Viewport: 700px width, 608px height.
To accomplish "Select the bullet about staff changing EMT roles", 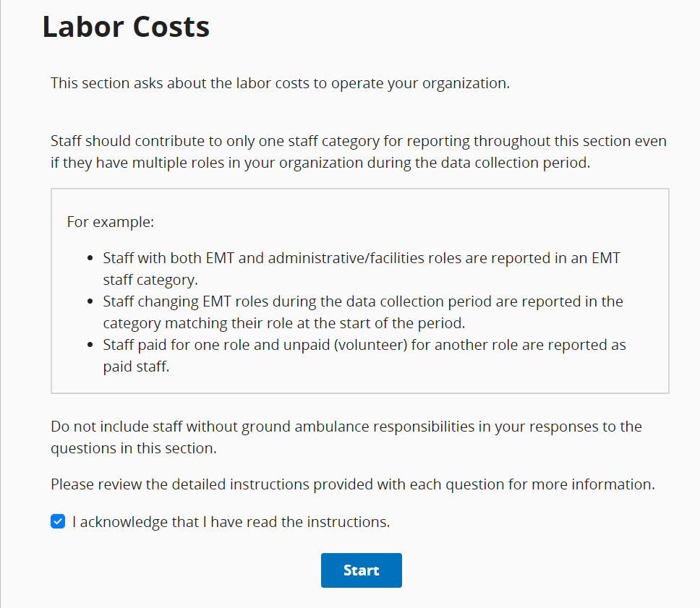I will coord(362,312).
